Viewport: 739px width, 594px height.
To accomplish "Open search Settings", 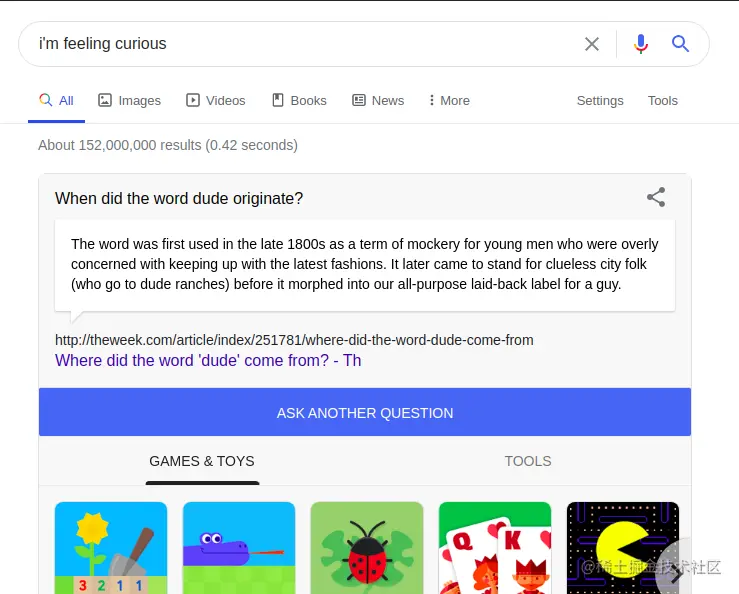I will point(600,100).
